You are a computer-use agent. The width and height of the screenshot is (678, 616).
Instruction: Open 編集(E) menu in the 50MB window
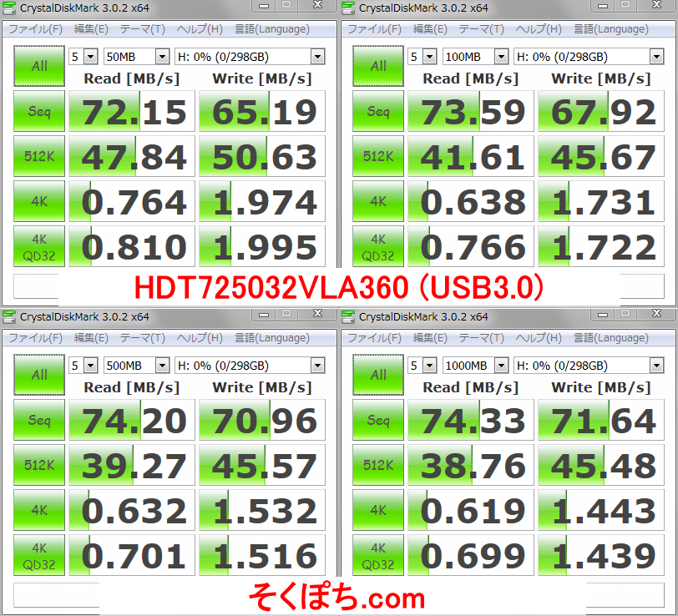(91, 29)
